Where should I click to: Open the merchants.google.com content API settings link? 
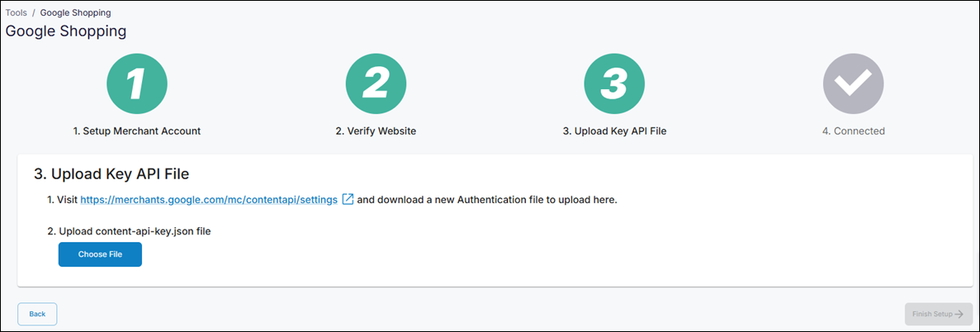tap(208, 200)
